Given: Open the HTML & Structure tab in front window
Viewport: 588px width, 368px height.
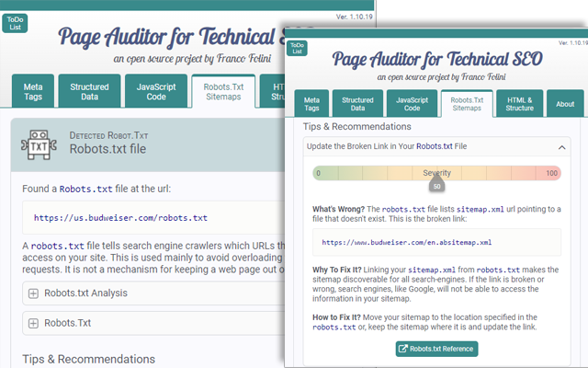Looking at the screenshot, I should pyautogui.click(x=520, y=104).
